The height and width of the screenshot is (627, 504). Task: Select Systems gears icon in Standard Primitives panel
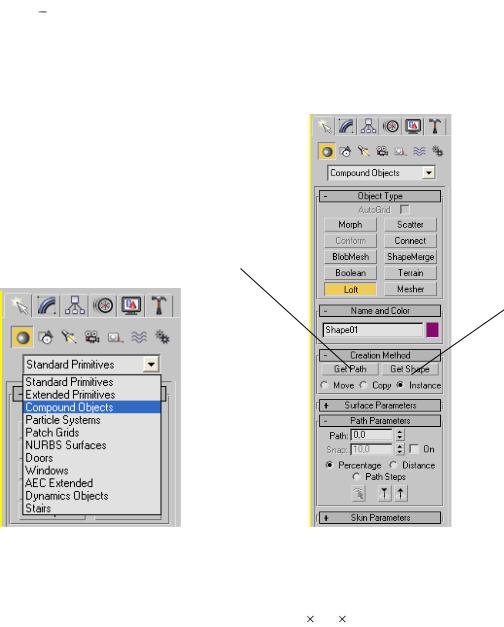(x=162, y=337)
